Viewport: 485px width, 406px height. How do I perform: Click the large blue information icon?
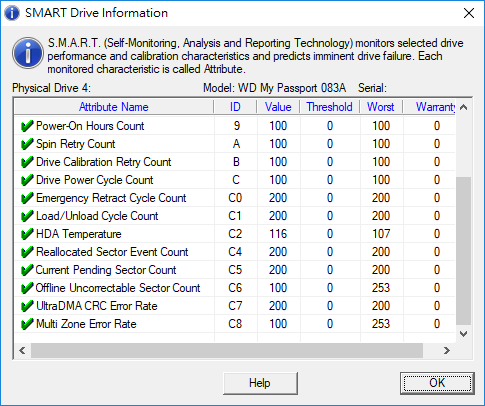point(28,53)
